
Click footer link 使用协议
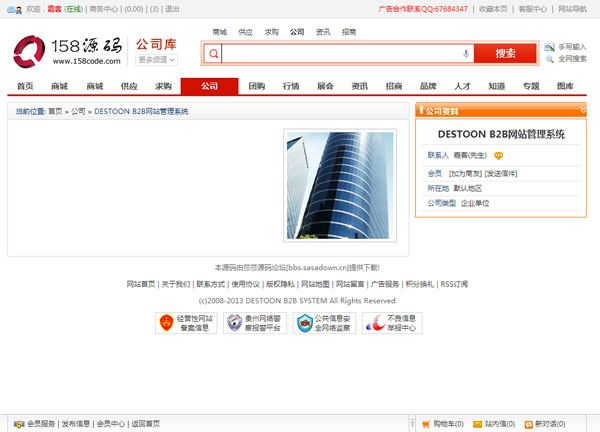point(246,284)
